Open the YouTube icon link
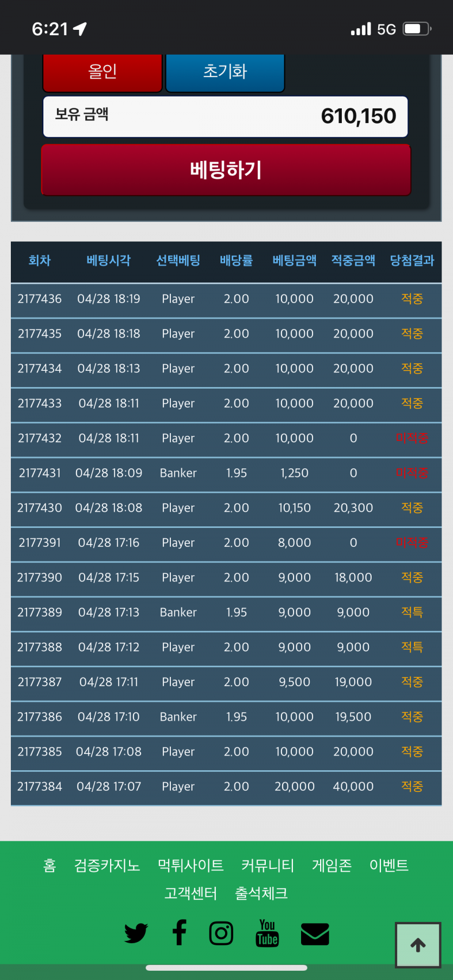Screen dimensions: 453x980 (x=267, y=933)
